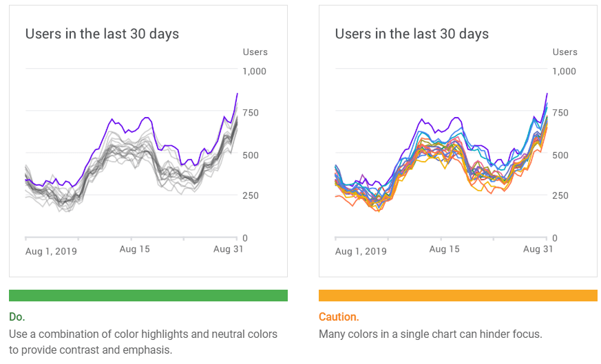
Task: Click the "Users" axis label in the gray-line chart
Action: pyautogui.click(x=255, y=52)
